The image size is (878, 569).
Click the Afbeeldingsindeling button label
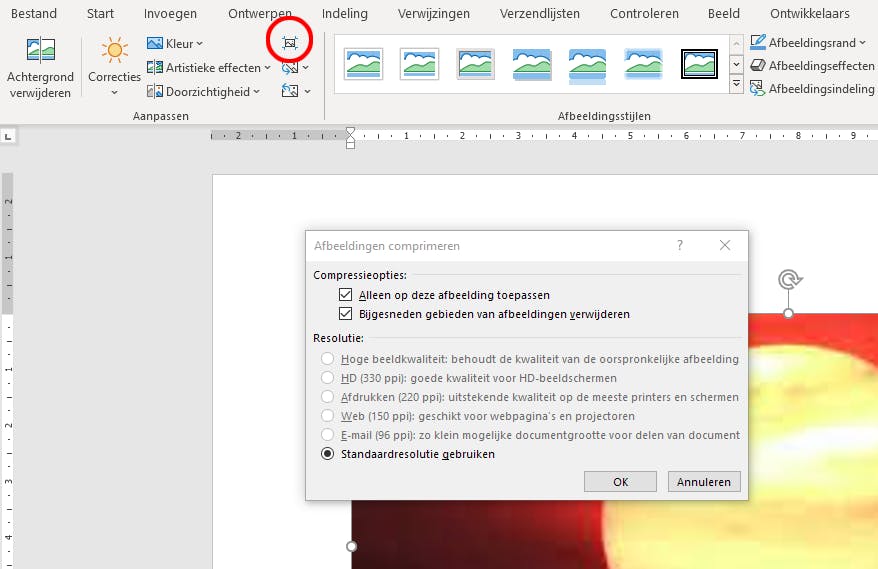[821, 88]
